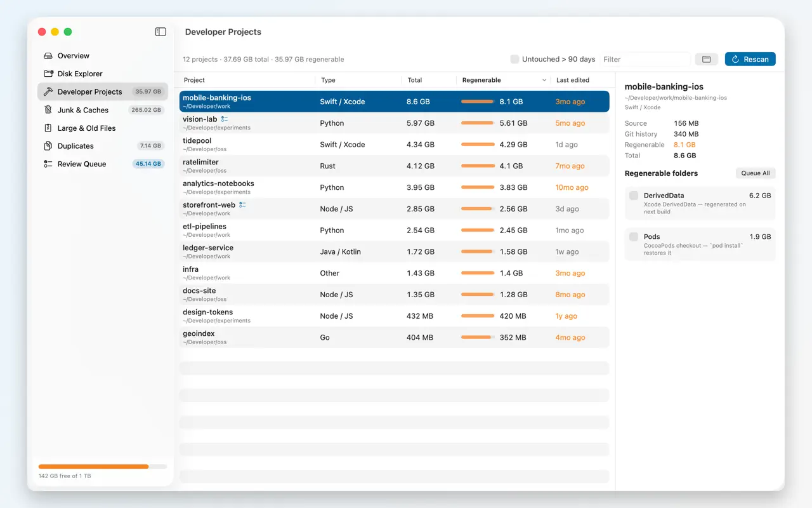
Task: Select the analytics-notebooks project row
Action: tap(394, 187)
